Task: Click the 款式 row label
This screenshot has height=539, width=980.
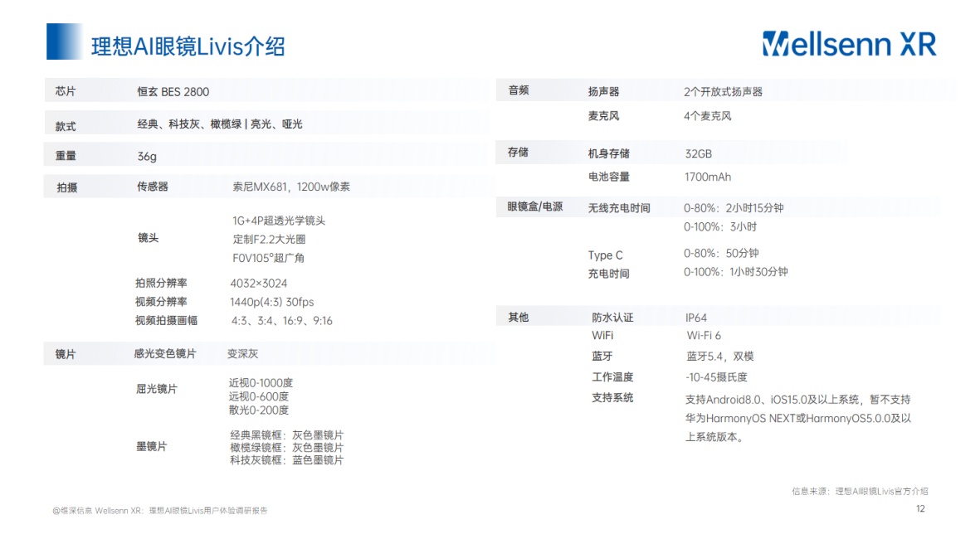Action: point(66,126)
